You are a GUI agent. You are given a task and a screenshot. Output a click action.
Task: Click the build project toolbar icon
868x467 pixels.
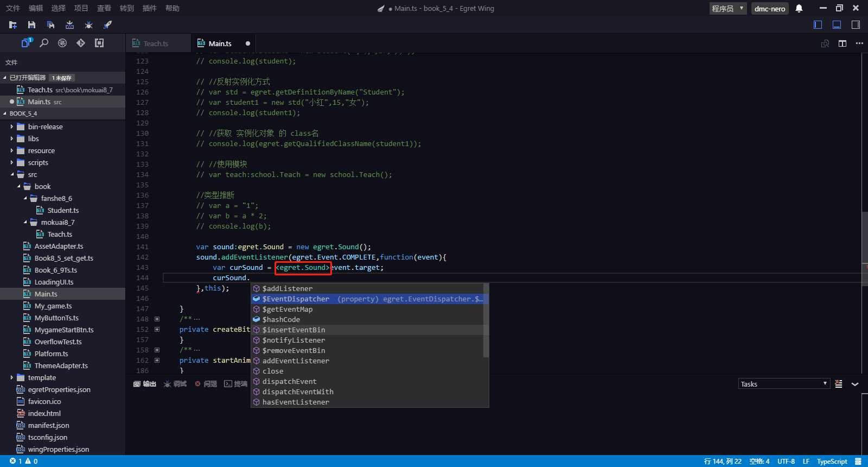(69, 25)
